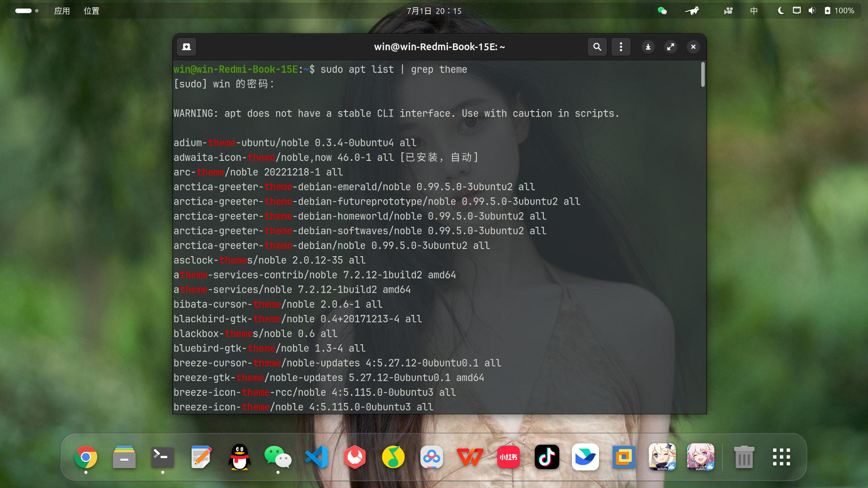This screenshot has height=488, width=868.
Task: Open new tab in terminal
Action: (x=186, y=47)
